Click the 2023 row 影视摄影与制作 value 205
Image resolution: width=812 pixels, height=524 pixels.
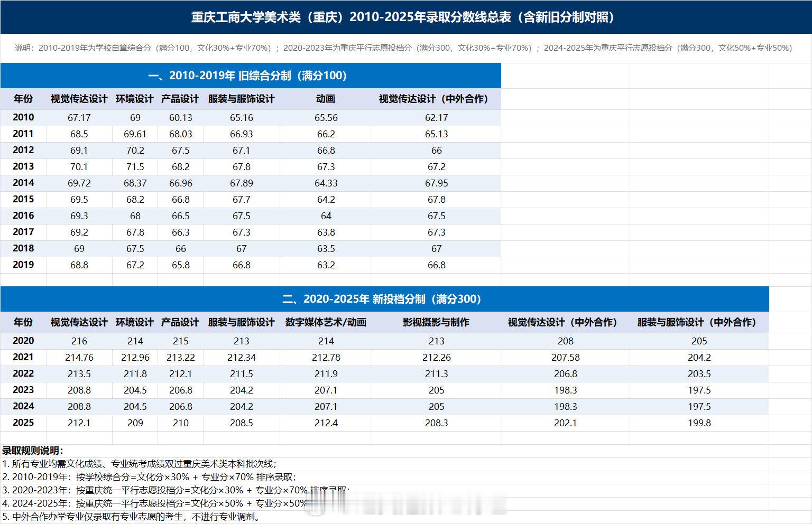point(437,390)
